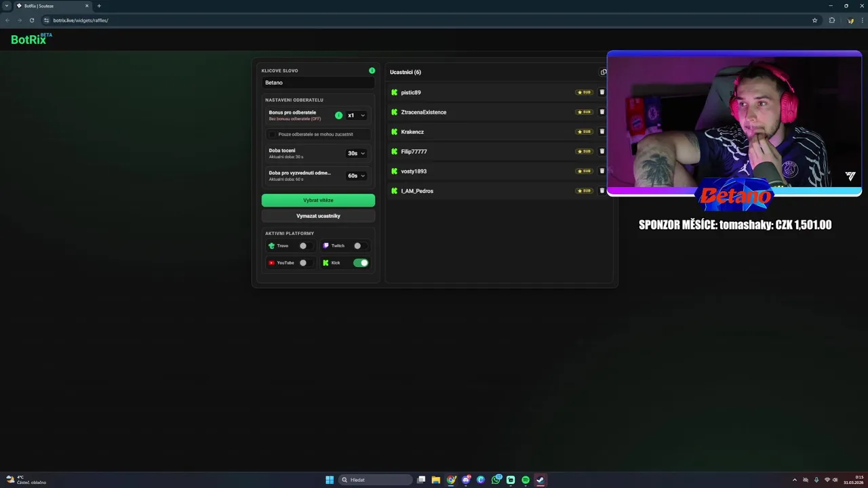Open the Windows Start menu
This screenshot has width=868, height=488.
point(330,480)
